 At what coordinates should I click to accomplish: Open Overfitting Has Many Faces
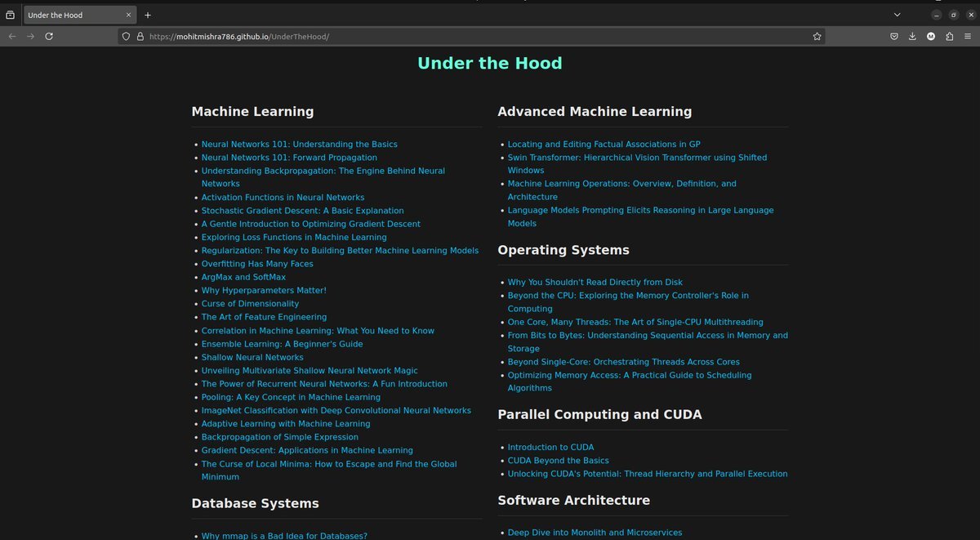257,264
